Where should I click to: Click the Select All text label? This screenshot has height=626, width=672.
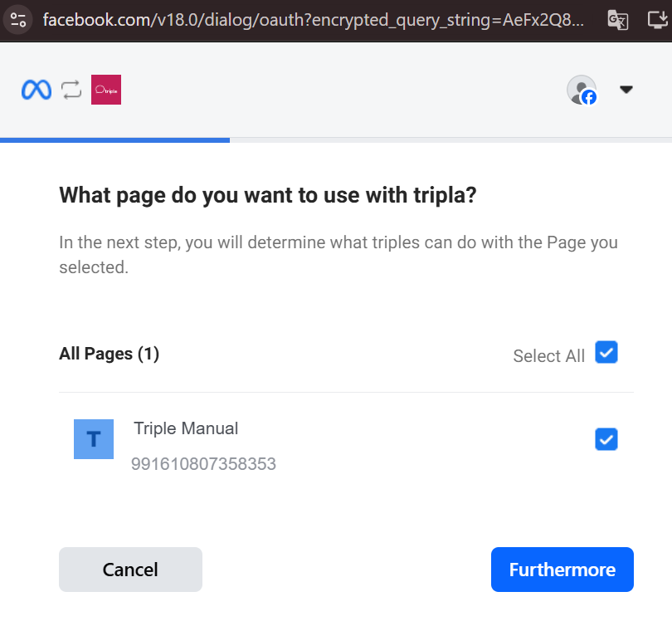[548, 356]
